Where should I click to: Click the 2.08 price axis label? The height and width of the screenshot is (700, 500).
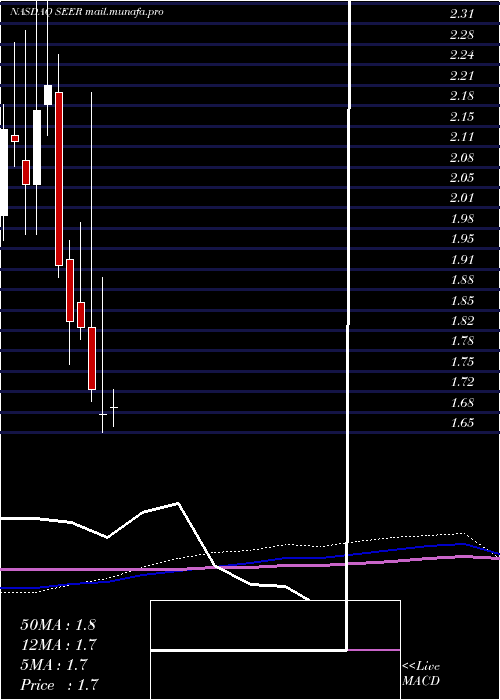pyautogui.click(x=462, y=158)
